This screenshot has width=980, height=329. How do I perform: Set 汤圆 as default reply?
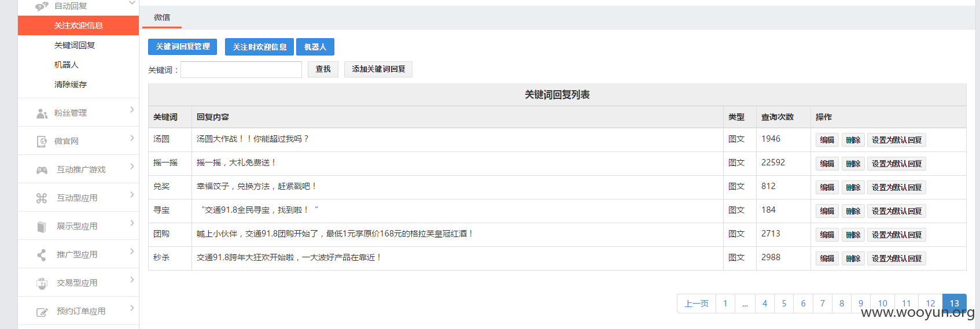coord(897,140)
